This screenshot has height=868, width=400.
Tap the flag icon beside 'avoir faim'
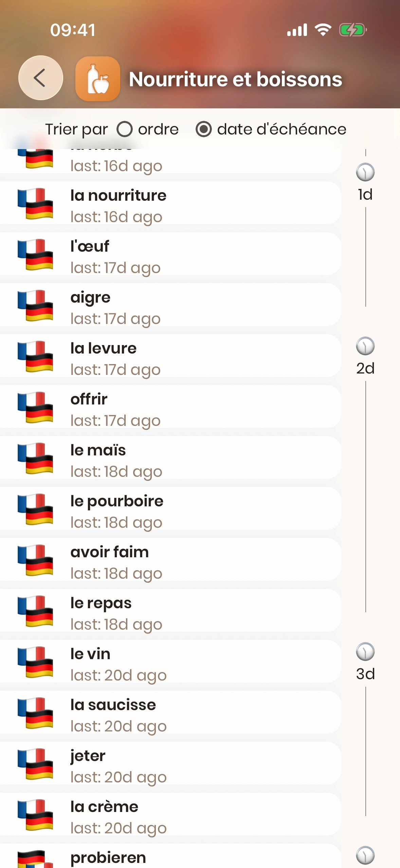(35, 560)
